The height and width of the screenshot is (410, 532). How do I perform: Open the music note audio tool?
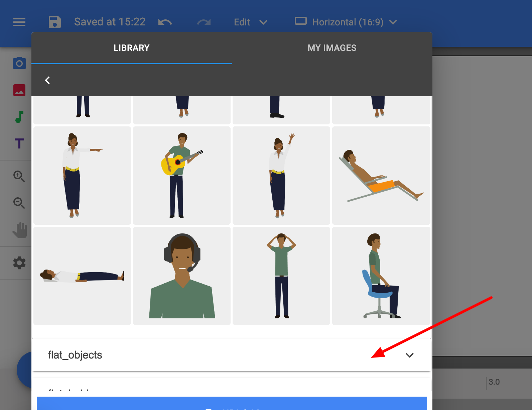click(x=19, y=117)
